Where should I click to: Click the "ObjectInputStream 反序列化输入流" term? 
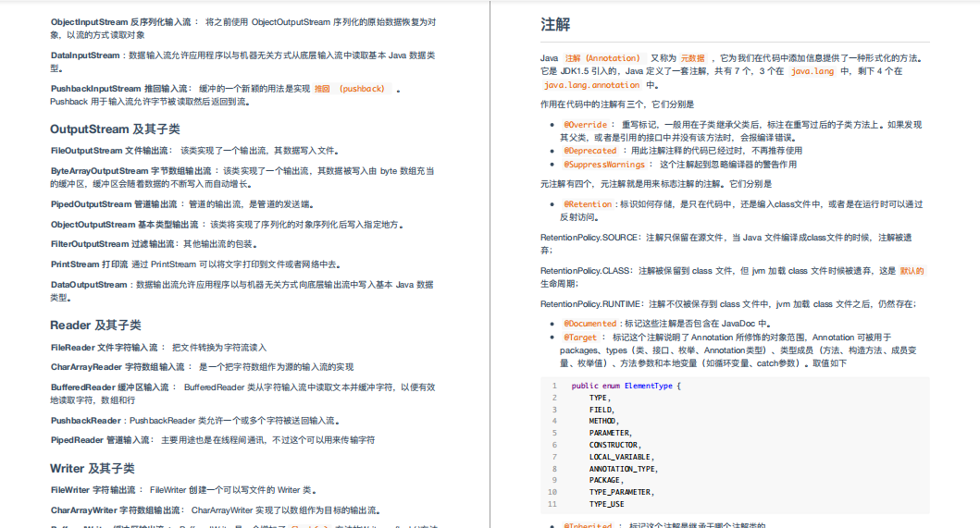click(x=120, y=22)
